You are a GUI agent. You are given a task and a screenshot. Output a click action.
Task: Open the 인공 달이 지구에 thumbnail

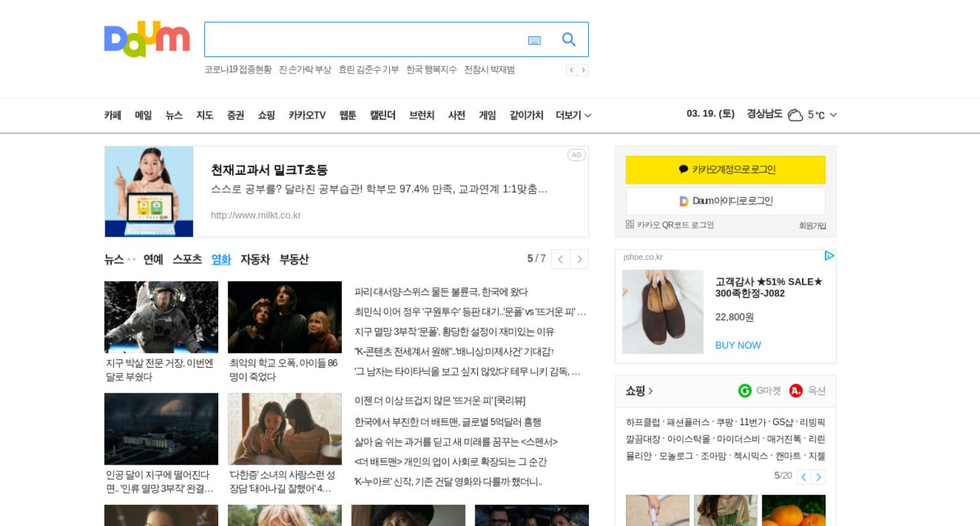(161, 429)
